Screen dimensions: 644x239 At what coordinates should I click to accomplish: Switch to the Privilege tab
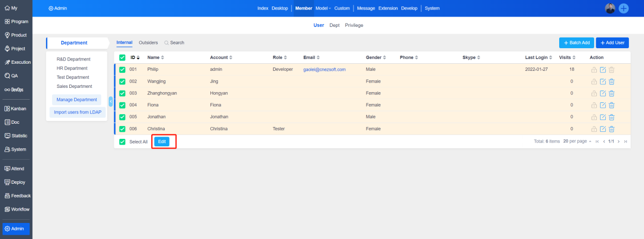(x=354, y=25)
